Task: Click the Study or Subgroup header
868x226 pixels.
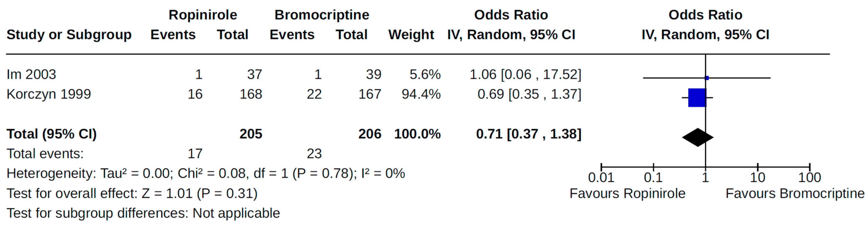Action: point(69,35)
